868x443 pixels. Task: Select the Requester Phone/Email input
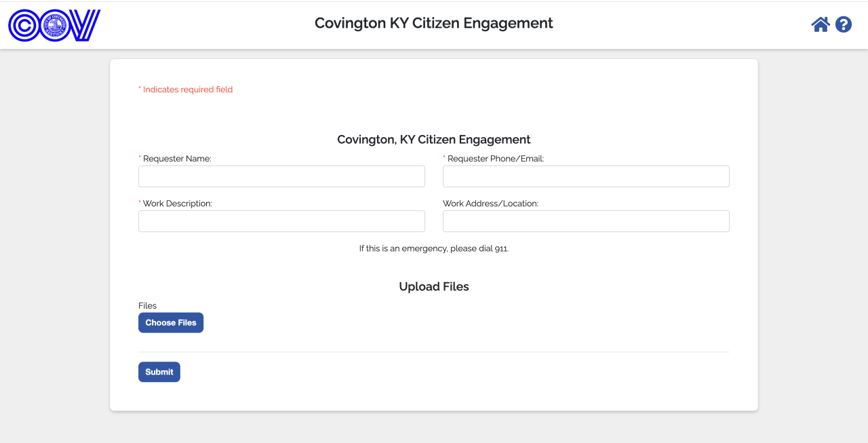pos(585,176)
